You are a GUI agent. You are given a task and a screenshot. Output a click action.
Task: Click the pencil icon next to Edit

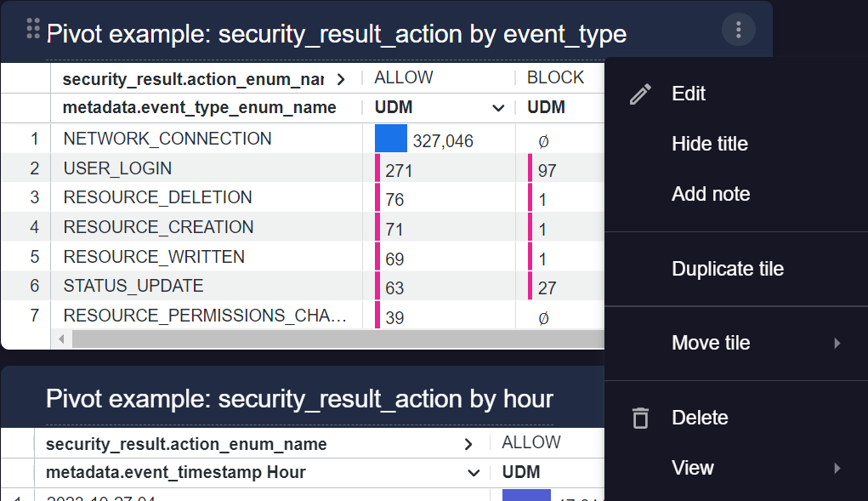tap(640, 94)
